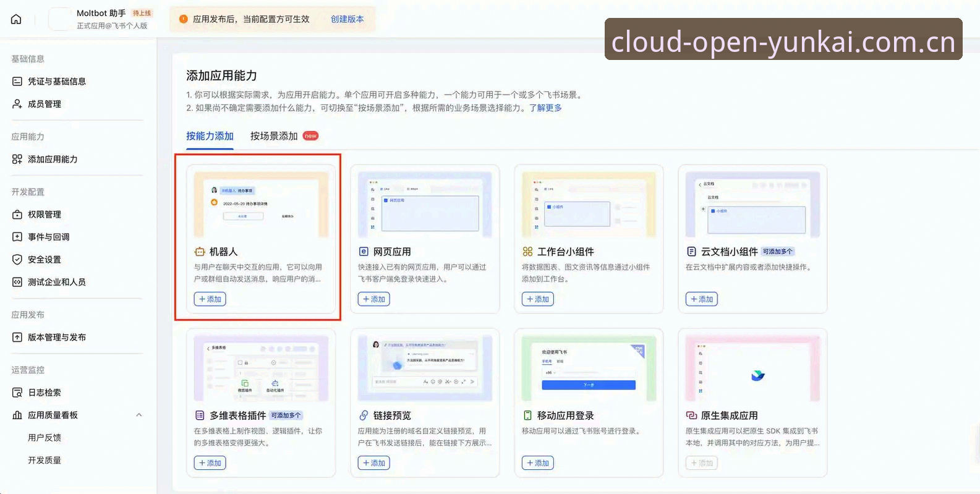Click the 待上线 status tag
The image size is (980, 494).
click(142, 13)
